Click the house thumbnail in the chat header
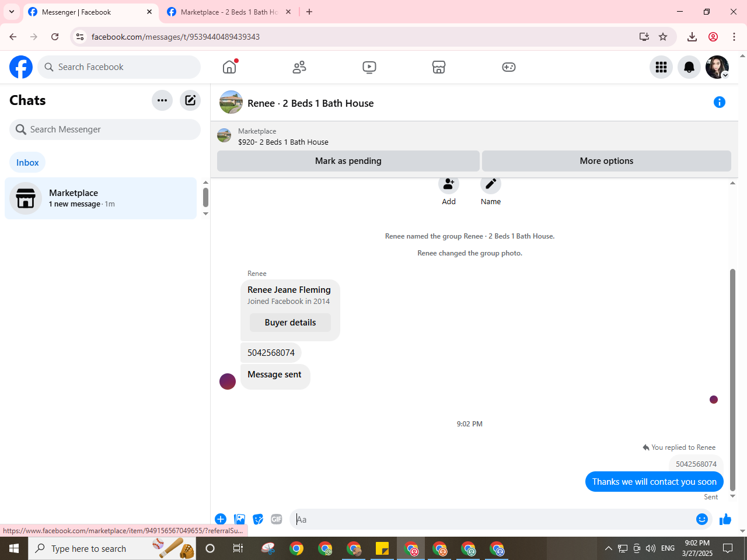Screen dimensions: 747x560 click(x=231, y=102)
